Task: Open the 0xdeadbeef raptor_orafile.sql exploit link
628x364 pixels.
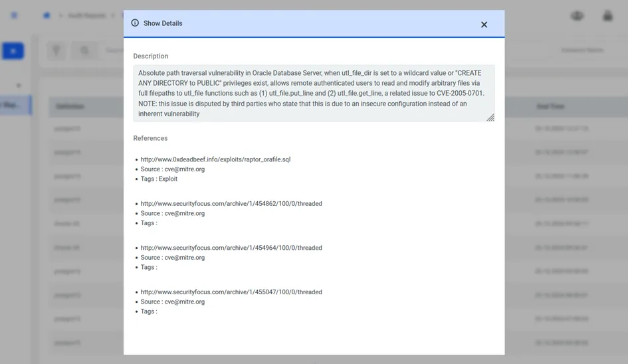Action: (215, 159)
